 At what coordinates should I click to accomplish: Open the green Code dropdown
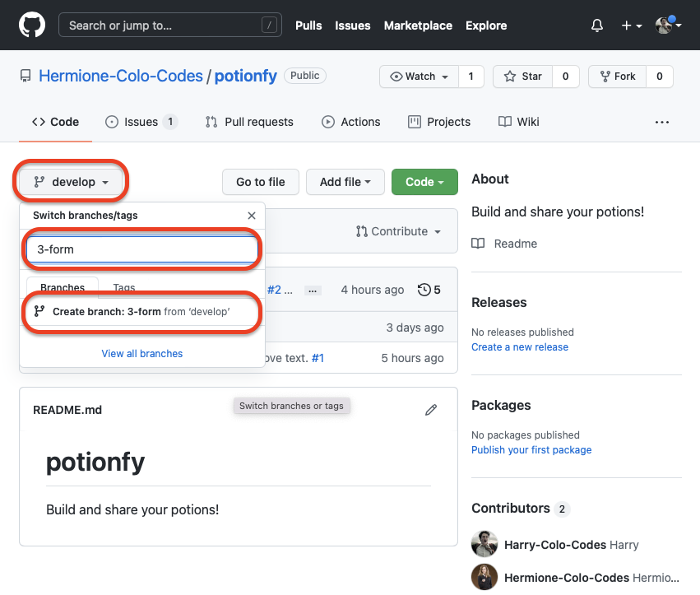(424, 182)
